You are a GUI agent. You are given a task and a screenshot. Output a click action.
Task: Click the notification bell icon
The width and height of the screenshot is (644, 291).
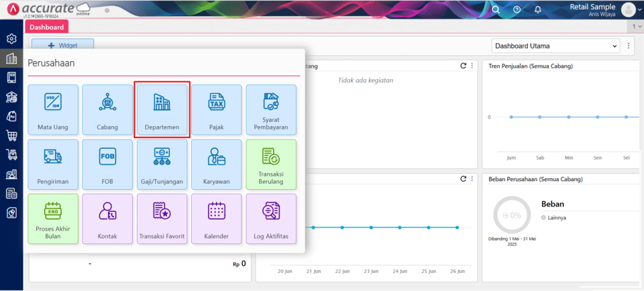537,9
